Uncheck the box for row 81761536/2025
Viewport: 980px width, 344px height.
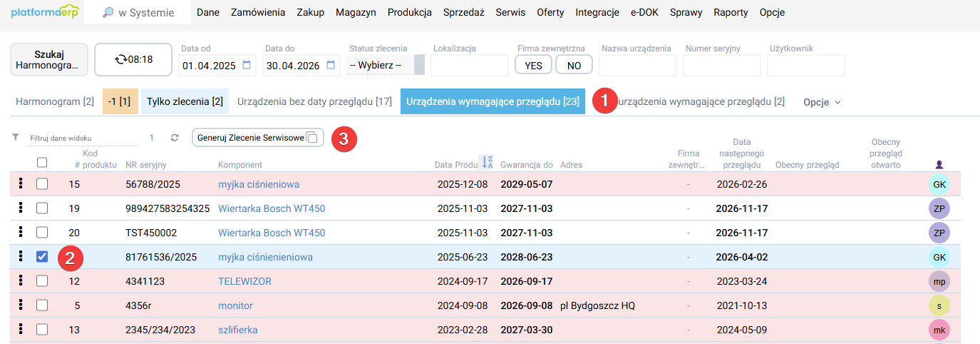point(42,257)
